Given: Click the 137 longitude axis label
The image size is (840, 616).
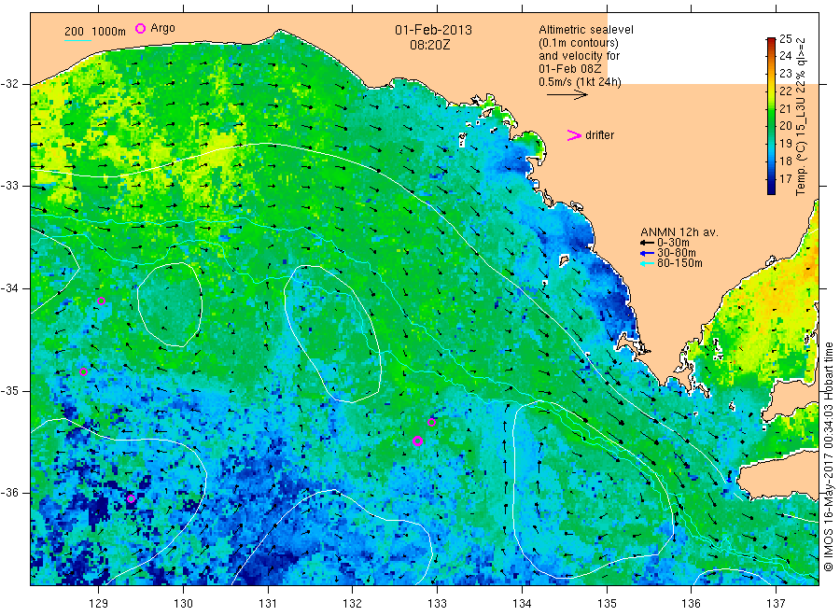Looking at the screenshot, I should [x=776, y=604].
